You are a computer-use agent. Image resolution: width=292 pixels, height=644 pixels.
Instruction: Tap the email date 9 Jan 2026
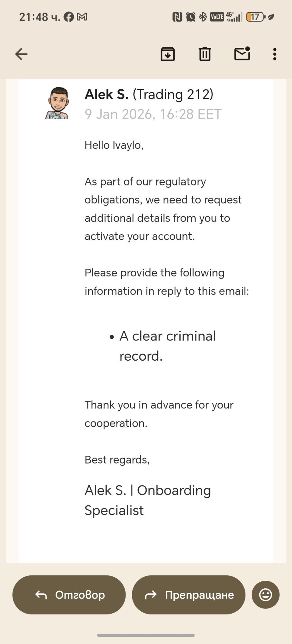point(153,114)
